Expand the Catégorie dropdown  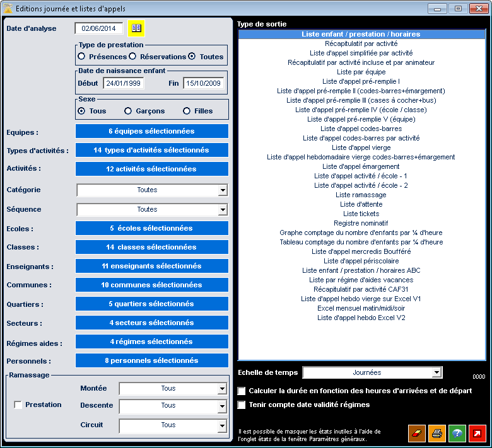pyautogui.click(x=222, y=190)
